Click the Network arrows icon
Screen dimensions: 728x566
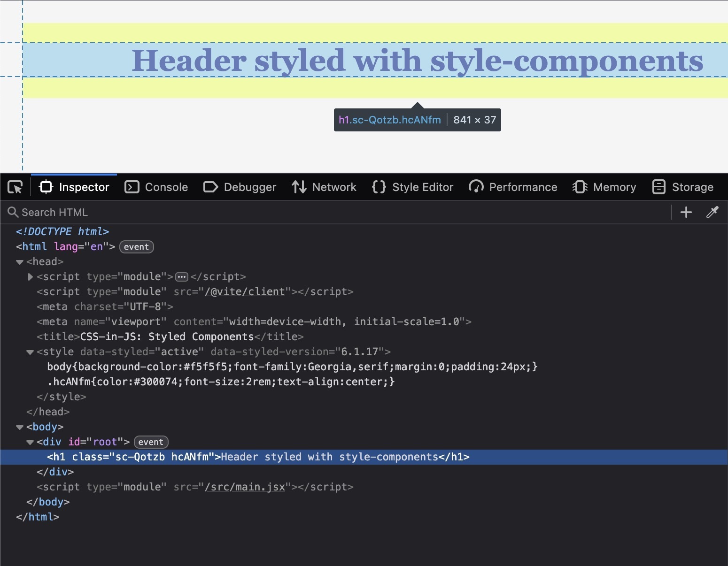(x=299, y=187)
